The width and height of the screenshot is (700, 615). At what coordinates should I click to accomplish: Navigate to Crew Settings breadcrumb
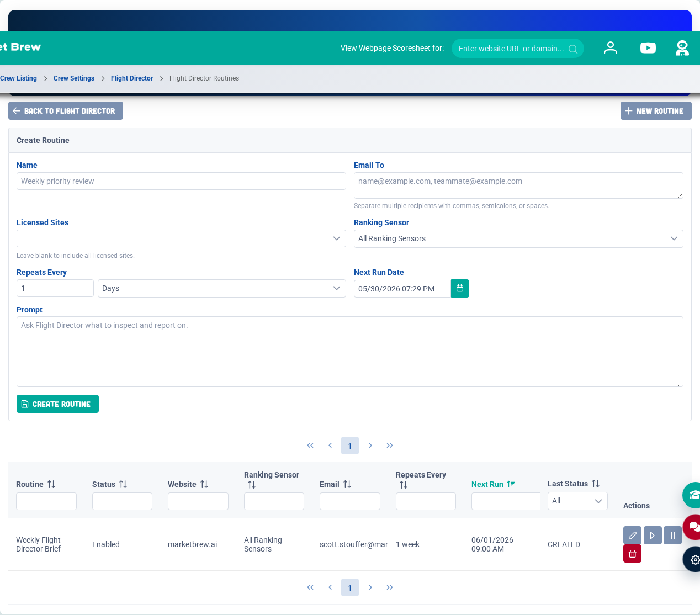point(74,78)
